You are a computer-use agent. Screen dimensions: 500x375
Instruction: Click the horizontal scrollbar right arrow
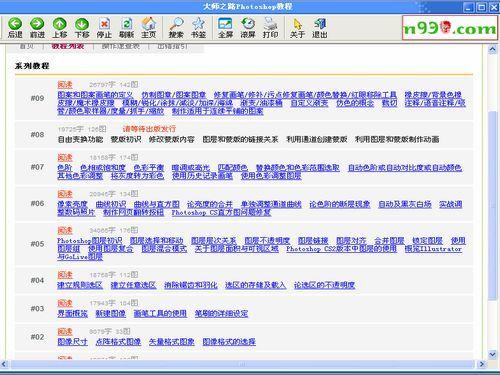[481, 364]
